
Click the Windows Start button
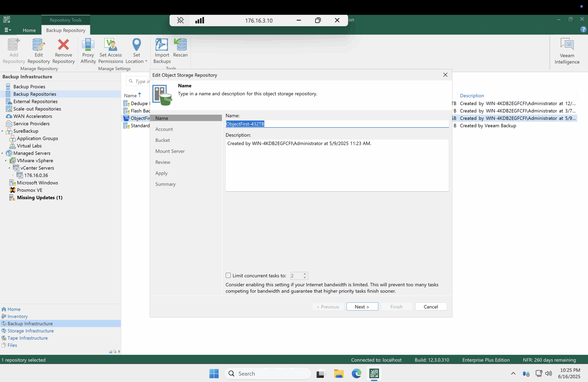(214, 373)
